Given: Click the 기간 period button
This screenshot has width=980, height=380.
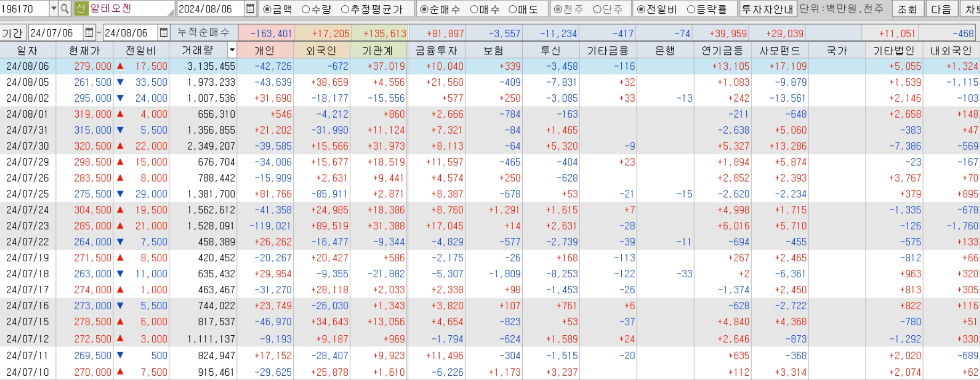Looking at the screenshot, I should [x=12, y=33].
